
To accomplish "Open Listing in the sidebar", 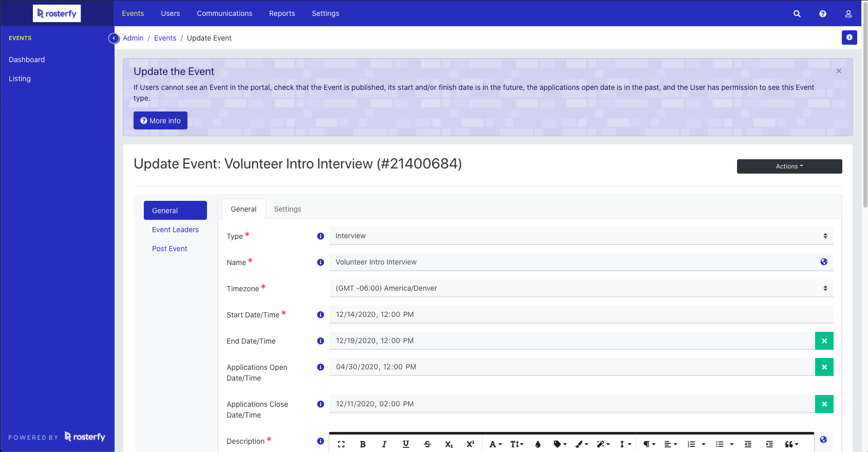I will point(20,79).
